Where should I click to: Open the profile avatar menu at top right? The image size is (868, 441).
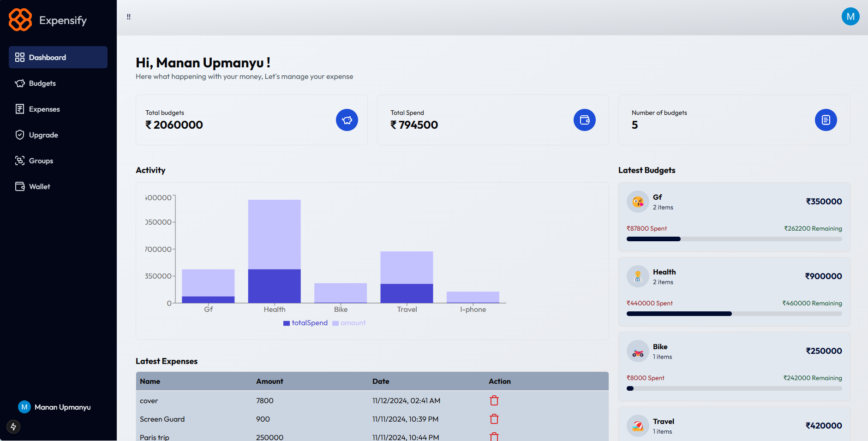(851, 17)
